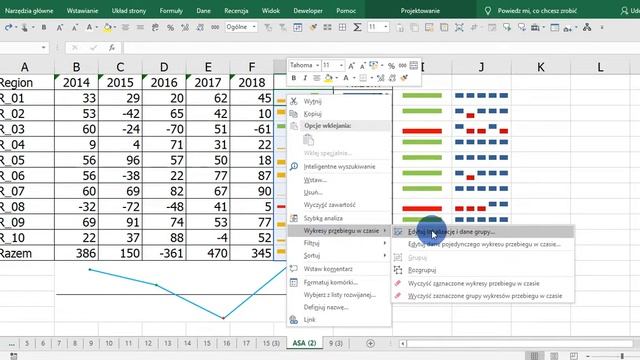Select Link in the context menu

(x=339, y=320)
